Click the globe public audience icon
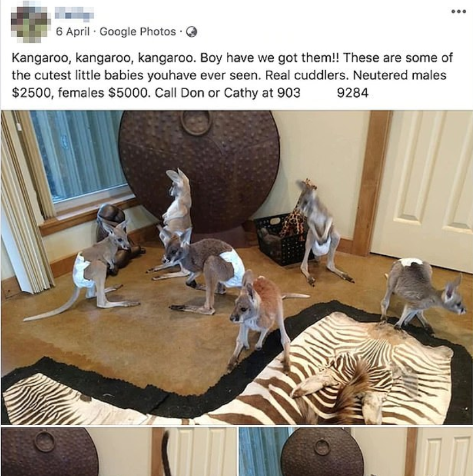473x476 pixels. click(191, 32)
